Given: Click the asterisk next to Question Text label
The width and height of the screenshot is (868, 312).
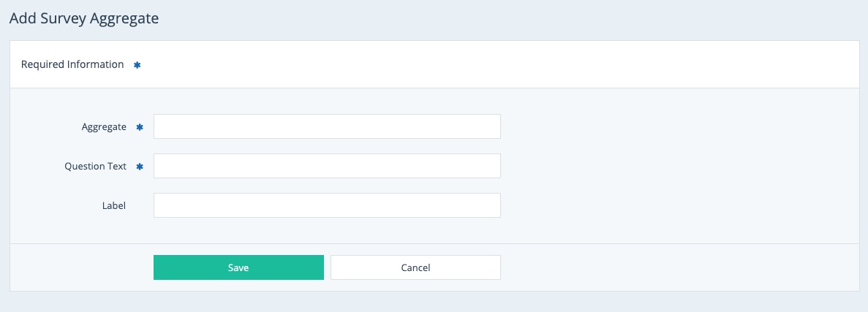Looking at the screenshot, I should click(140, 167).
